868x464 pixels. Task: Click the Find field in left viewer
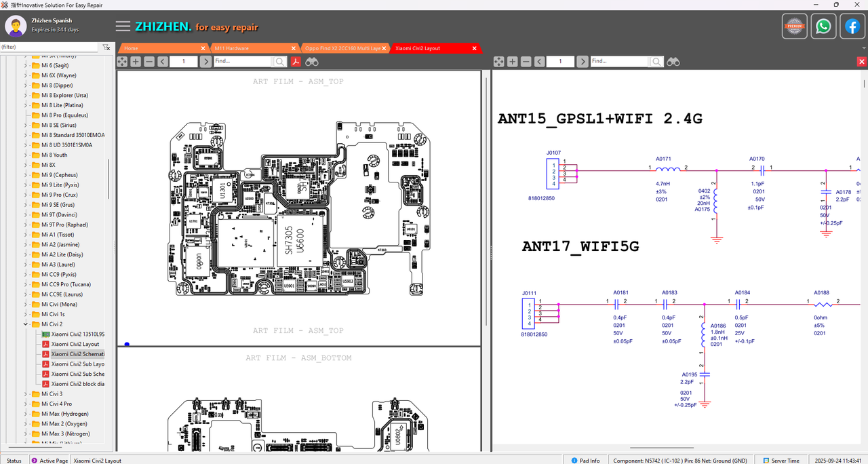pyautogui.click(x=243, y=62)
